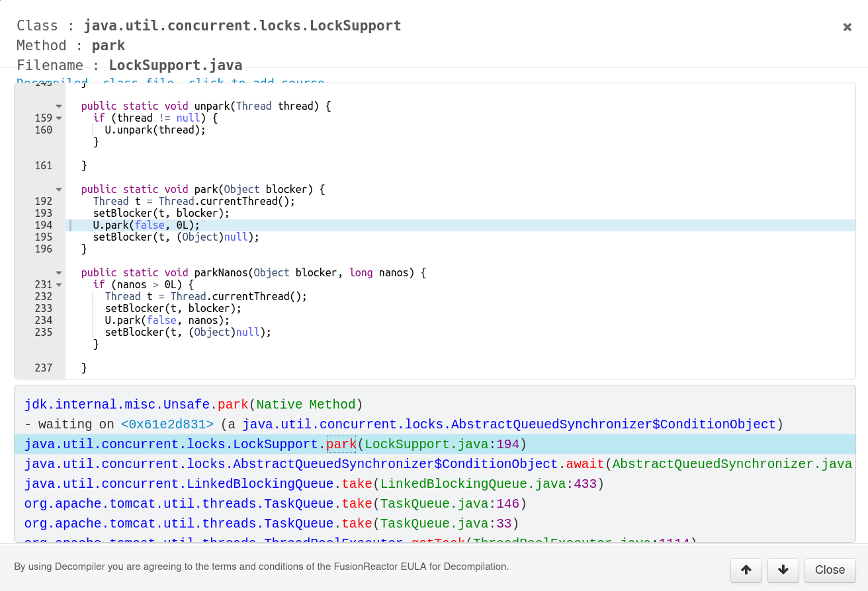This screenshot has width=868, height=591.
Task: Go to previous stack frame with up arrow
Action: (746, 570)
